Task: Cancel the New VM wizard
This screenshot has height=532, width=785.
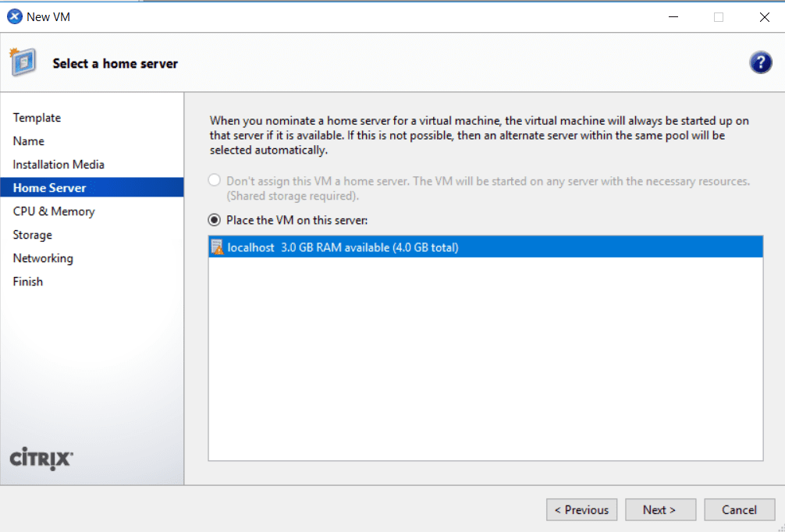Action: click(739, 509)
